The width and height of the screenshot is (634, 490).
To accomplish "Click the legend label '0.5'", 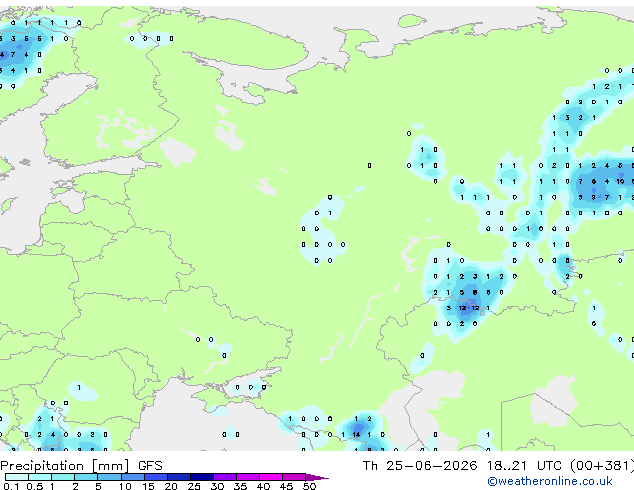I will [x=35, y=486].
